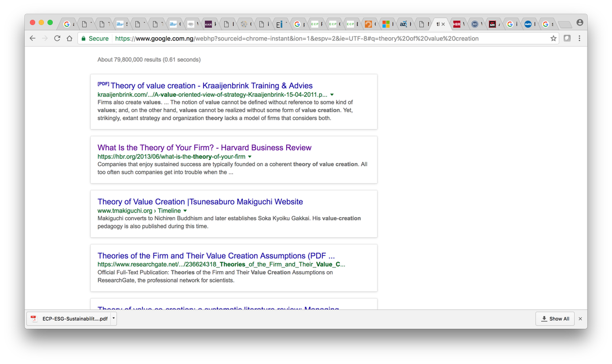The image size is (612, 364).
Task: Go back to the previous page
Action: click(x=33, y=38)
